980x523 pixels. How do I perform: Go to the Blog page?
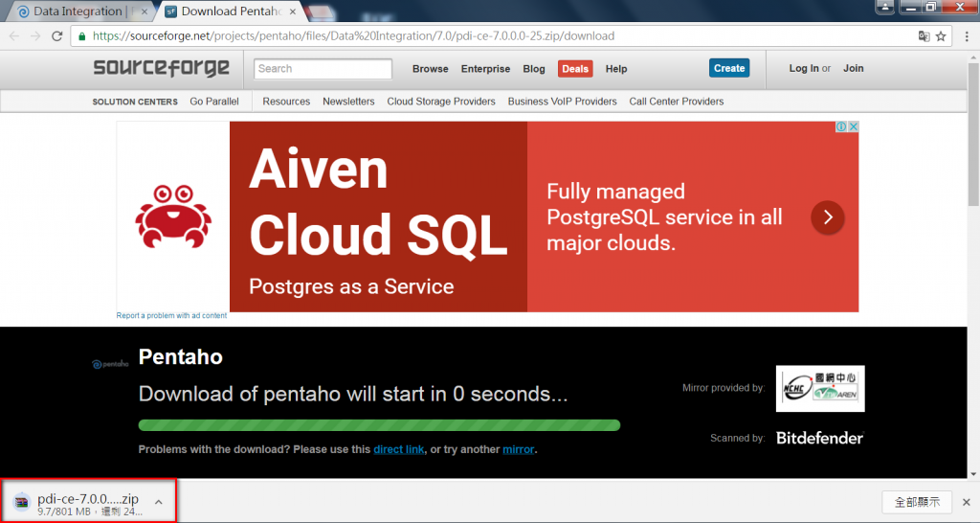coord(534,69)
